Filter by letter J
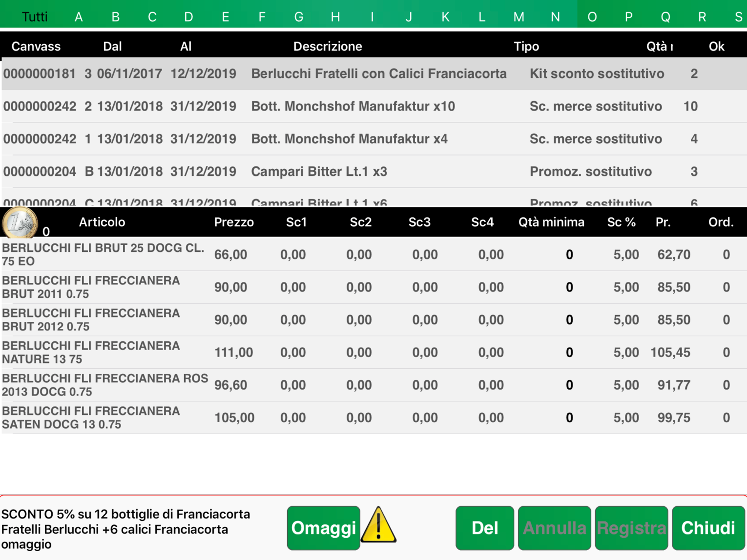Image resolution: width=747 pixels, height=560 pixels. tap(409, 17)
